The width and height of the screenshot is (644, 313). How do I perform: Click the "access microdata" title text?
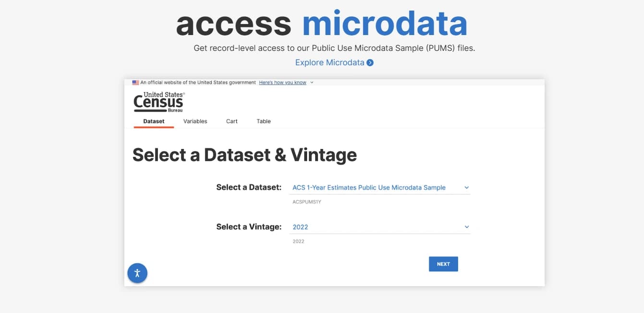point(321,24)
